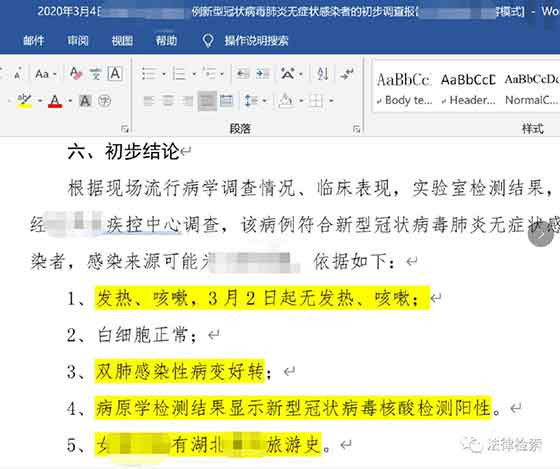Apply the Header... style
This screenshot has width=560, height=469.
(468, 89)
